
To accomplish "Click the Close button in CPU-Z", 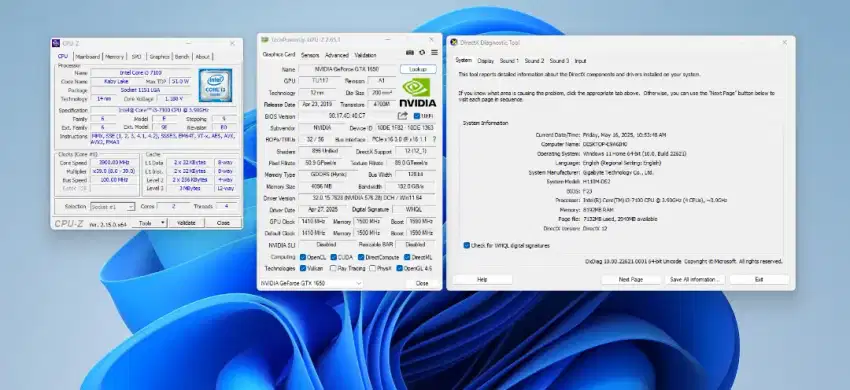I will click(x=223, y=223).
